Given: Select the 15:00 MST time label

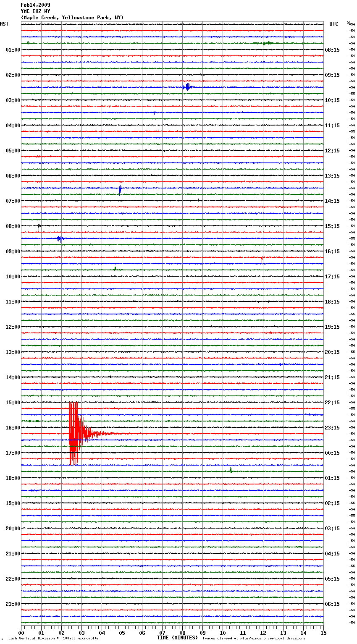Looking at the screenshot, I should coord(13,403).
